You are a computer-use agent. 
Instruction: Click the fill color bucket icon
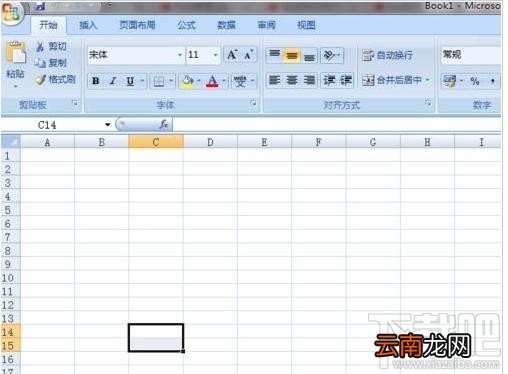(x=187, y=81)
